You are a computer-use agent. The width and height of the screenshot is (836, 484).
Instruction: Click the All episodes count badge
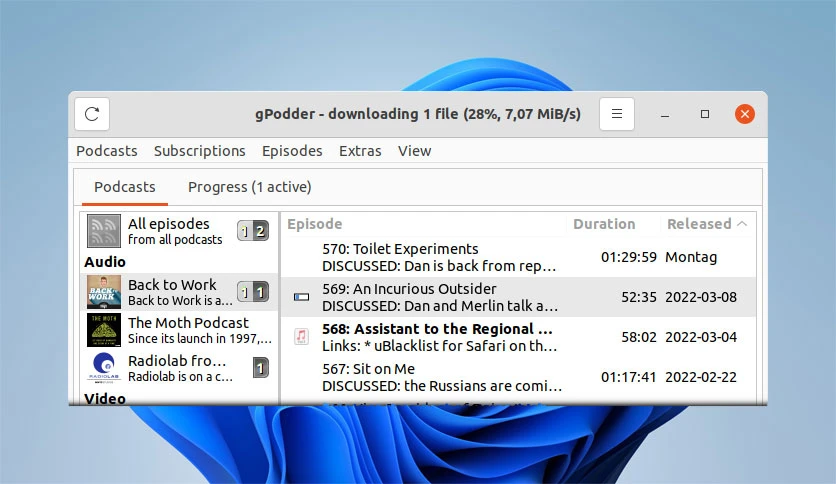[253, 231]
